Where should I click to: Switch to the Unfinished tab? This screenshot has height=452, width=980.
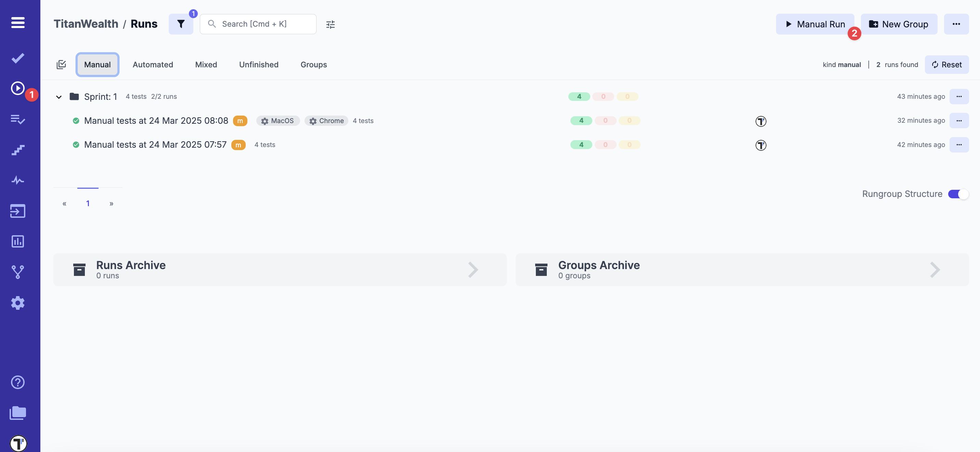point(259,65)
